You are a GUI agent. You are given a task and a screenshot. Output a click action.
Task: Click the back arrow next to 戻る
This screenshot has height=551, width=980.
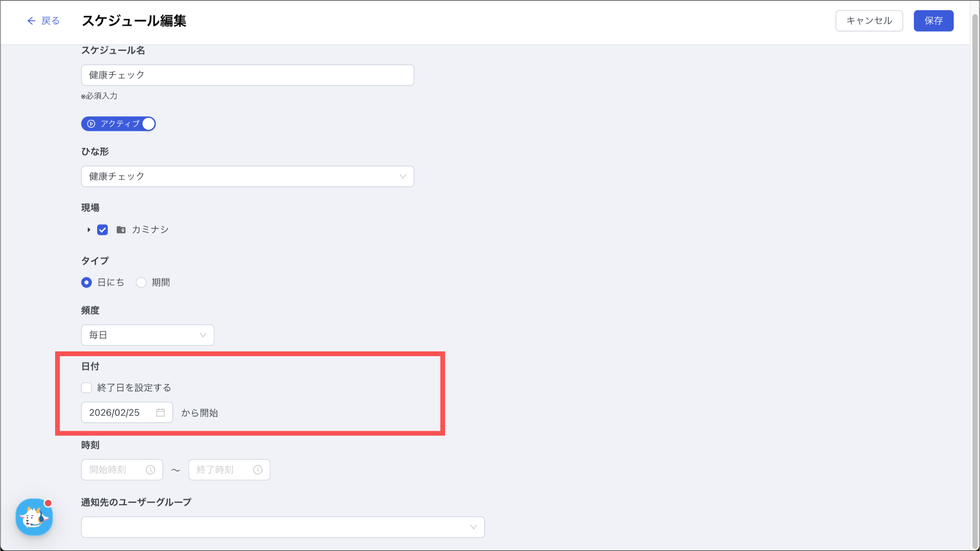(32, 21)
